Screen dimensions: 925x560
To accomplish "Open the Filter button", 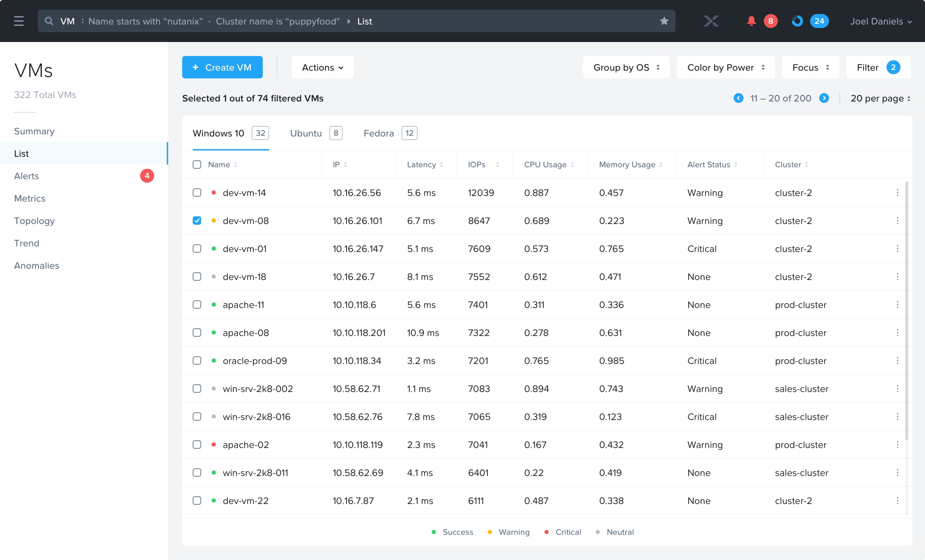I will pos(878,68).
